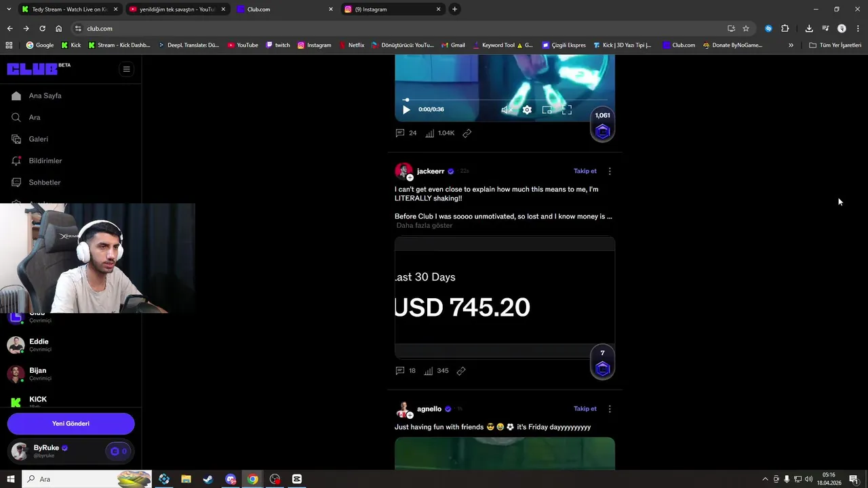Open the browser home page

pos(58,28)
